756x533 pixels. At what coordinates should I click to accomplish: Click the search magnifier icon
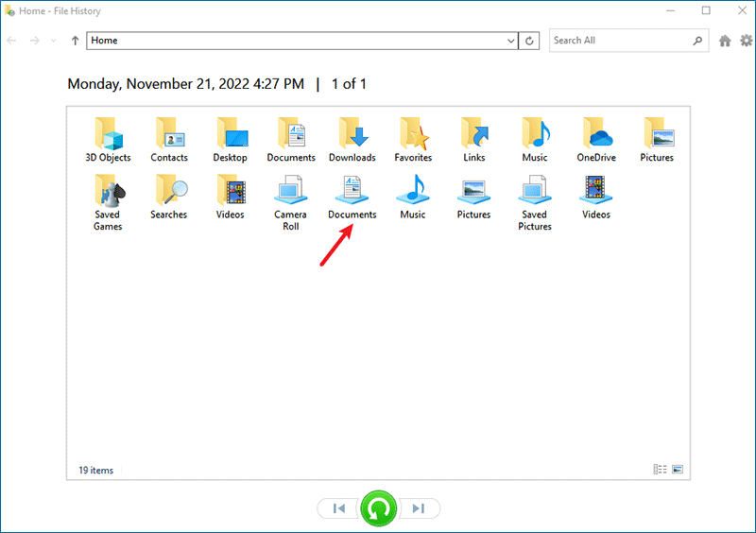[x=697, y=41]
